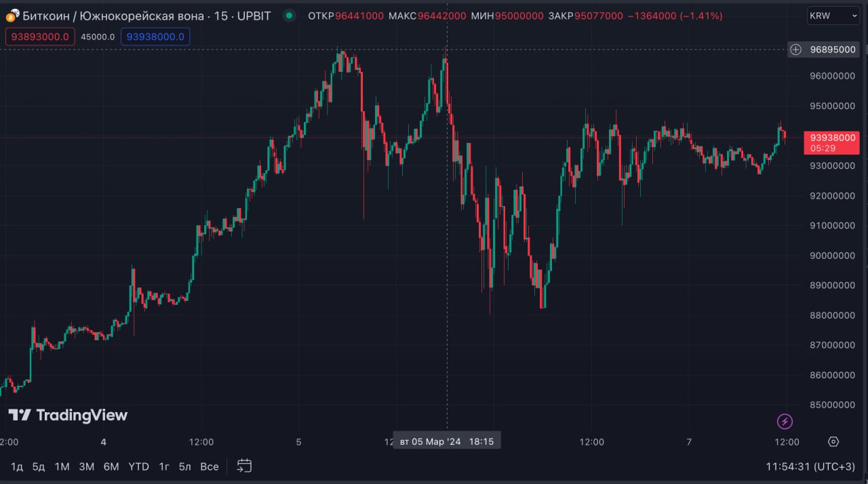Choose the YTD time range
This screenshot has height=484, width=868.
point(138,466)
